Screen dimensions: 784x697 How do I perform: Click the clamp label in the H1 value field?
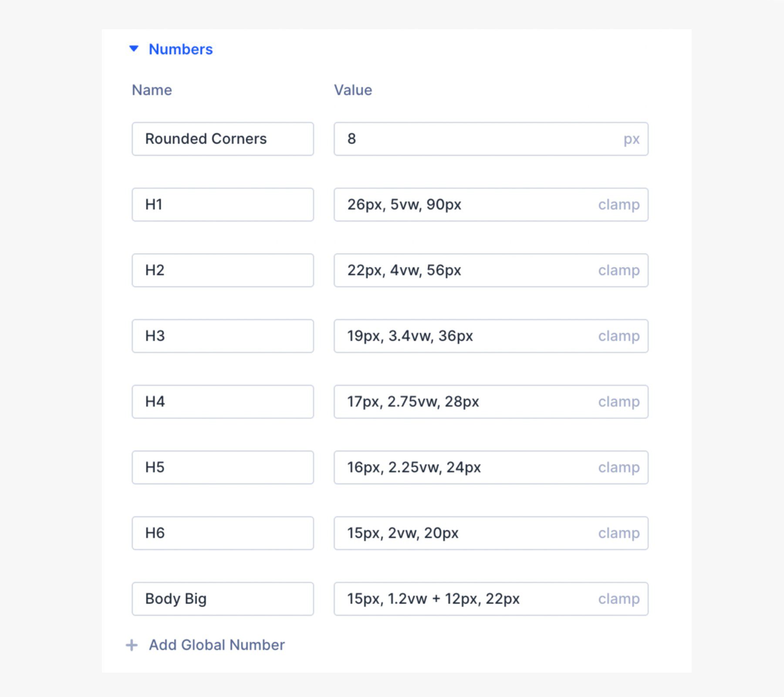618,204
